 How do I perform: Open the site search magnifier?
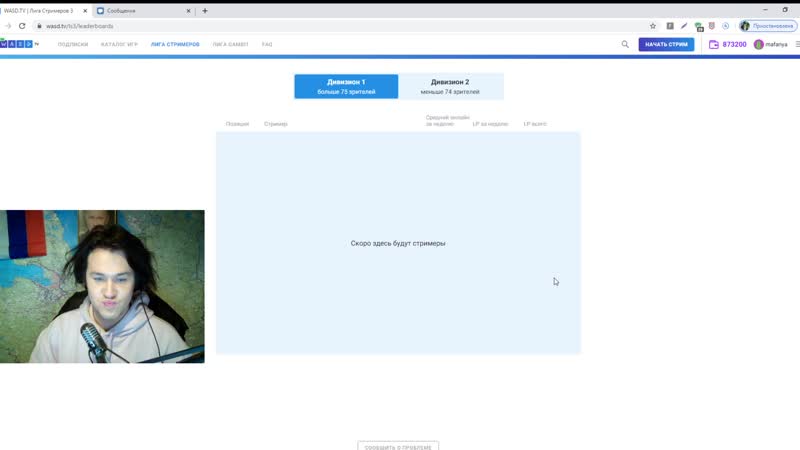click(625, 44)
